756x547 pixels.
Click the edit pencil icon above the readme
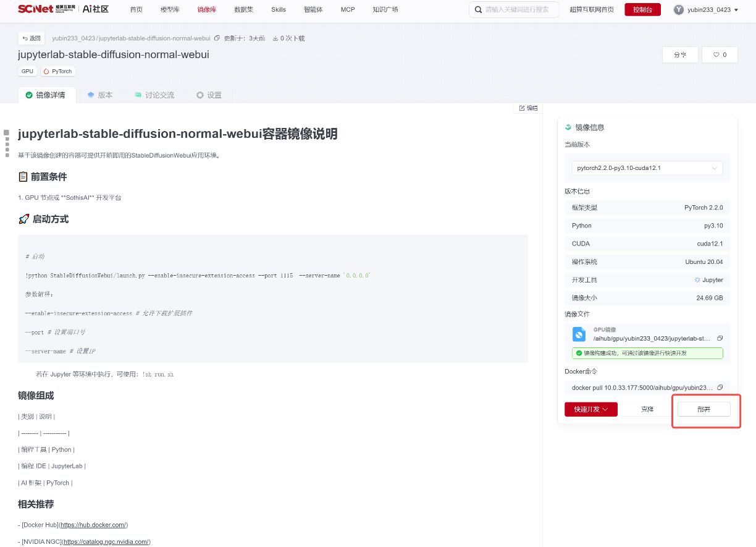click(522, 108)
